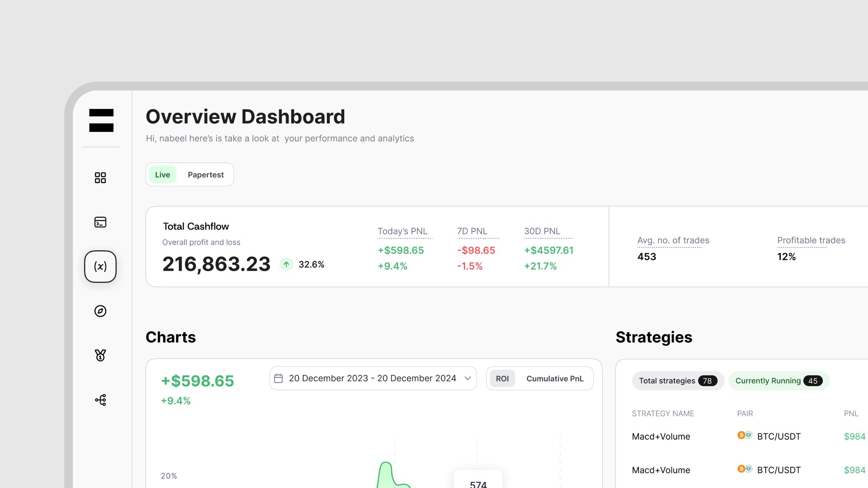The height and width of the screenshot is (488, 868).
Task: Sort by PAIR column header
Action: coord(745,414)
